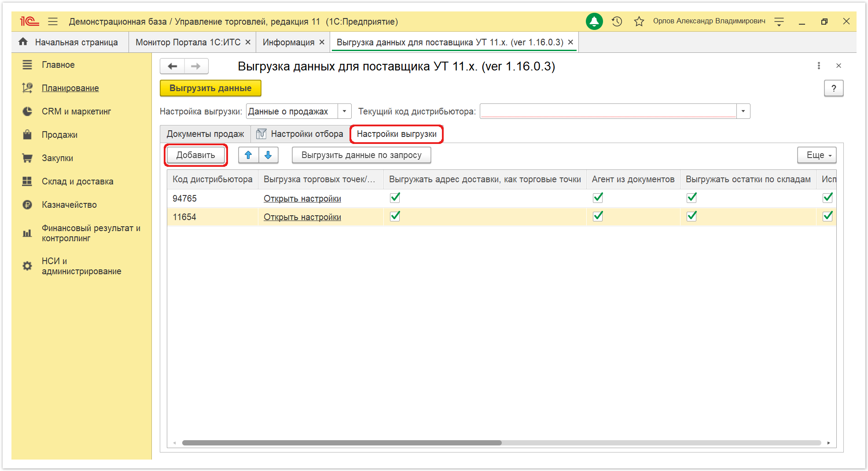
Task: Switch to Настройки выгрузки tab
Action: click(397, 134)
